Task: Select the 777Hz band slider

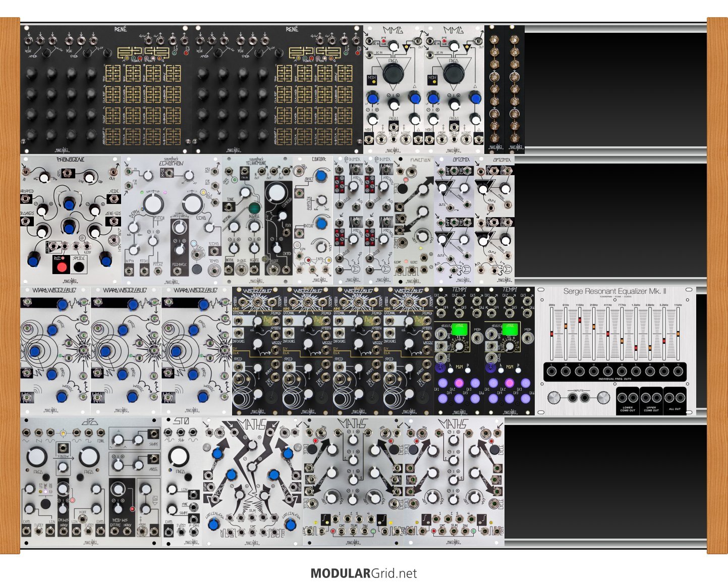Action: pos(622,341)
